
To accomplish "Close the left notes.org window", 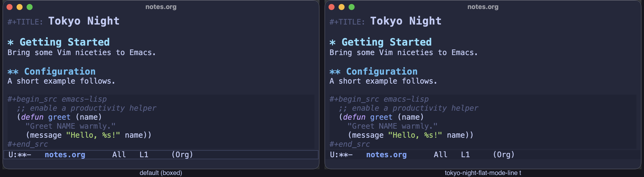I will (10, 7).
